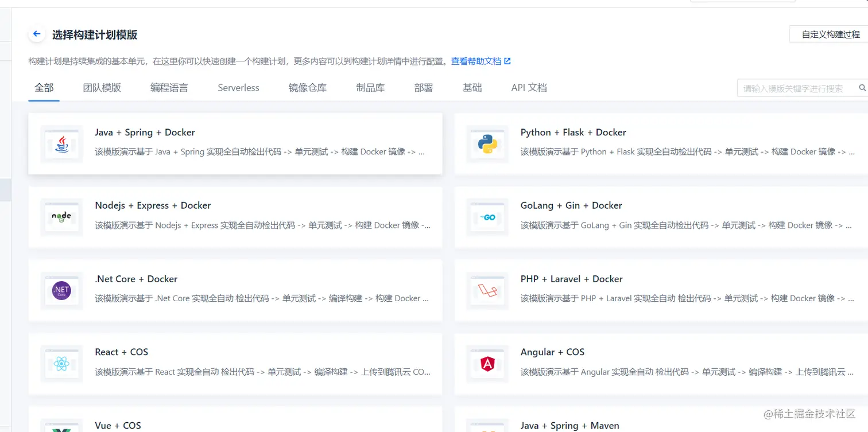Pick the GoLang + Gin + Docker title
This screenshot has height=432, width=868.
point(571,205)
